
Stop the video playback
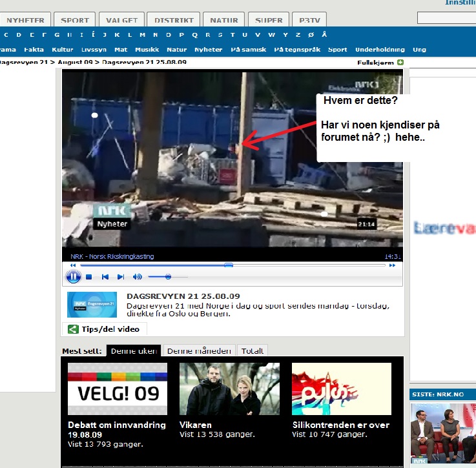pyautogui.click(x=88, y=277)
